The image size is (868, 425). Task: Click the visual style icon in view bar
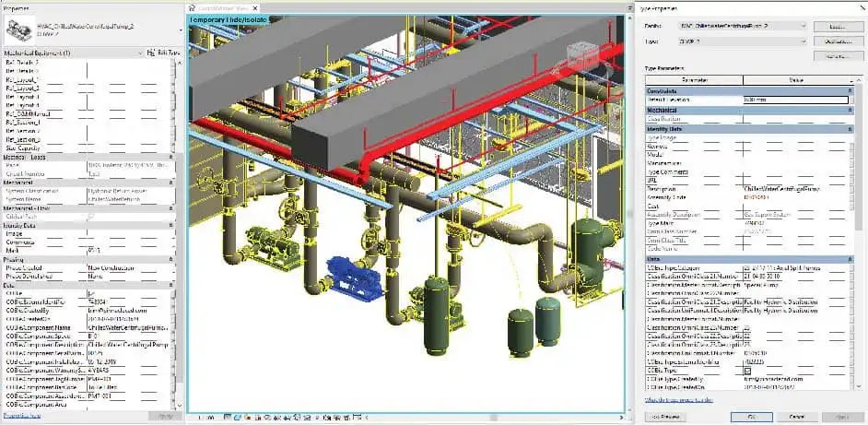pyautogui.click(x=238, y=417)
